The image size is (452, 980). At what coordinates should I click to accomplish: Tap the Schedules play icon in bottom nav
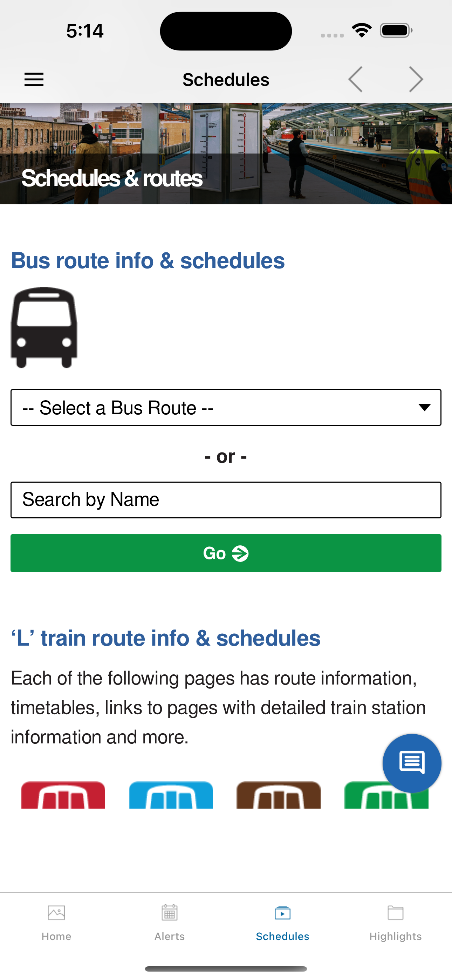[x=282, y=913]
